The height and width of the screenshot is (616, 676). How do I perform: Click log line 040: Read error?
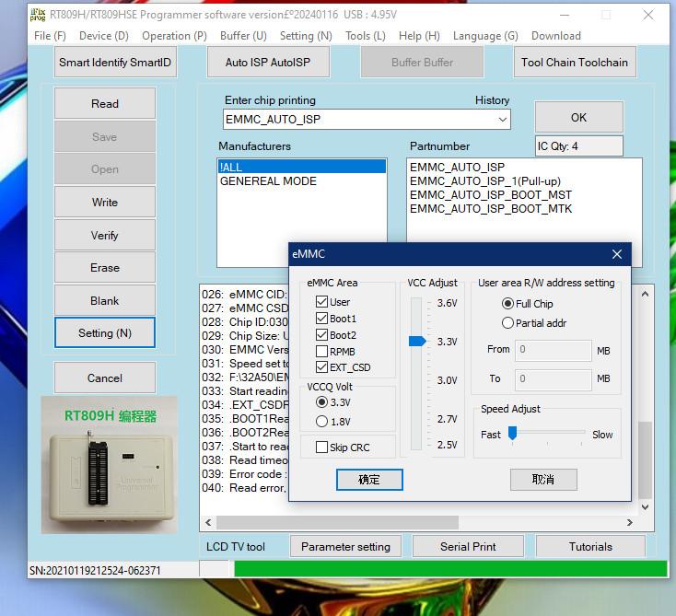[244, 487]
